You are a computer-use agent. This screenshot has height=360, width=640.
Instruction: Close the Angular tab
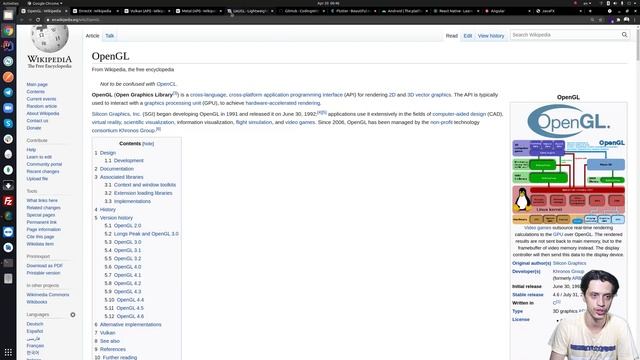click(x=529, y=11)
